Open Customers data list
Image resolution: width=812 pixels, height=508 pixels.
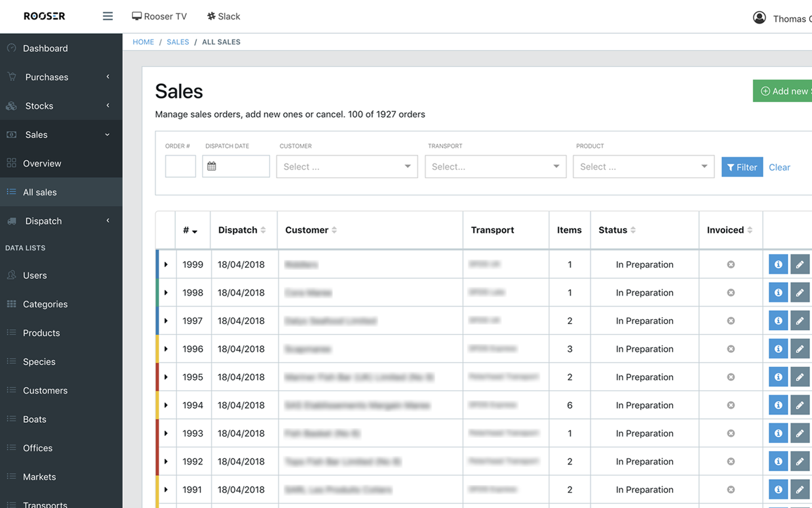click(61, 390)
